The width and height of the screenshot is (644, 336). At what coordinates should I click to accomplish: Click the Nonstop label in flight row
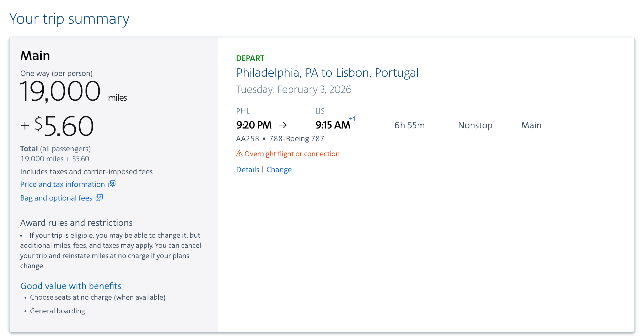point(475,125)
